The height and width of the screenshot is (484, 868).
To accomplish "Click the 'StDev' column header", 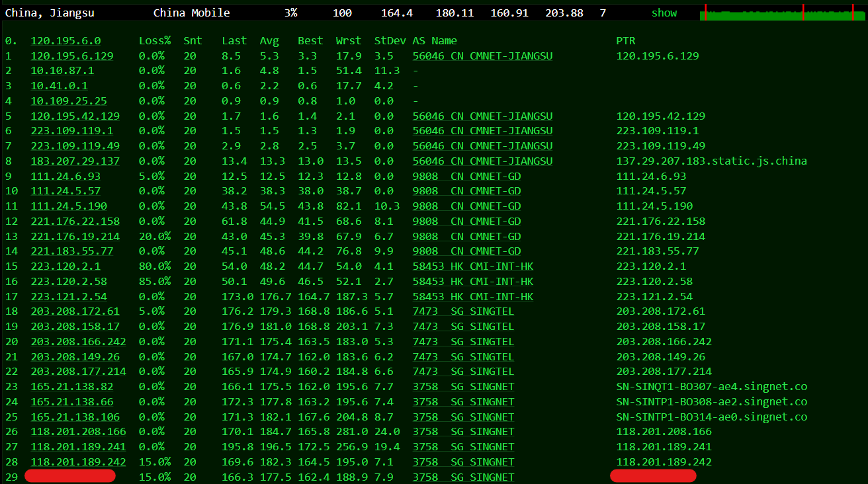I will (x=390, y=41).
